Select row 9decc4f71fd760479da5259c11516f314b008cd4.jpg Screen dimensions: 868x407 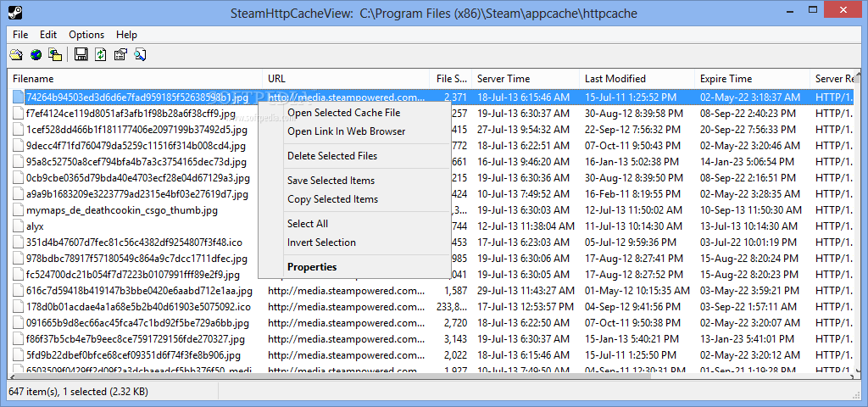point(430,146)
